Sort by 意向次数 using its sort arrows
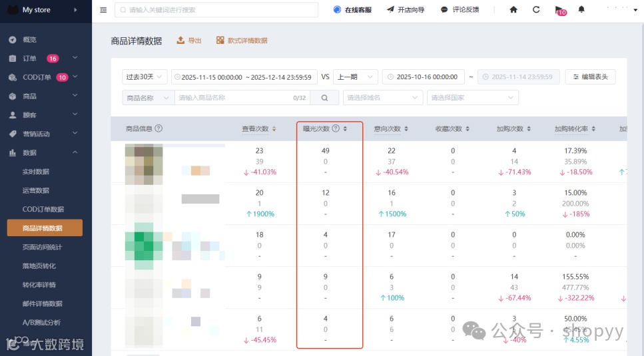 pos(406,129)
